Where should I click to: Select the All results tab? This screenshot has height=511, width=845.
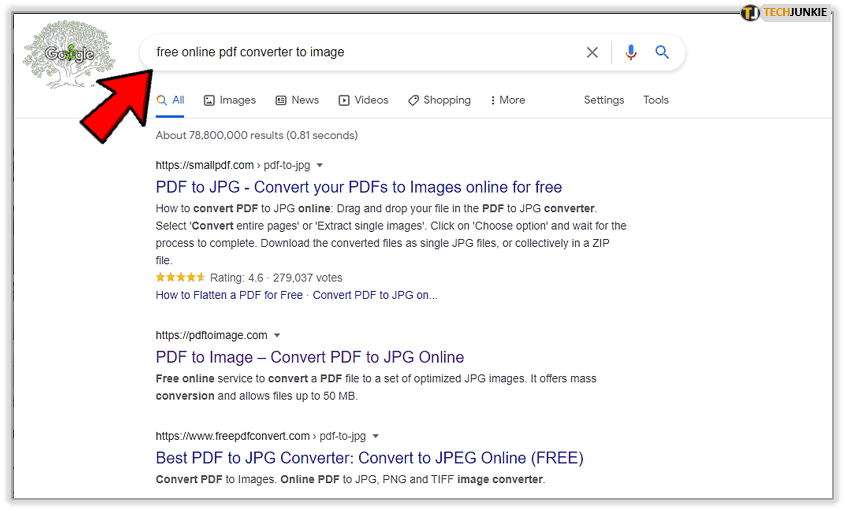pyautogui.click(x=171, y=100)
